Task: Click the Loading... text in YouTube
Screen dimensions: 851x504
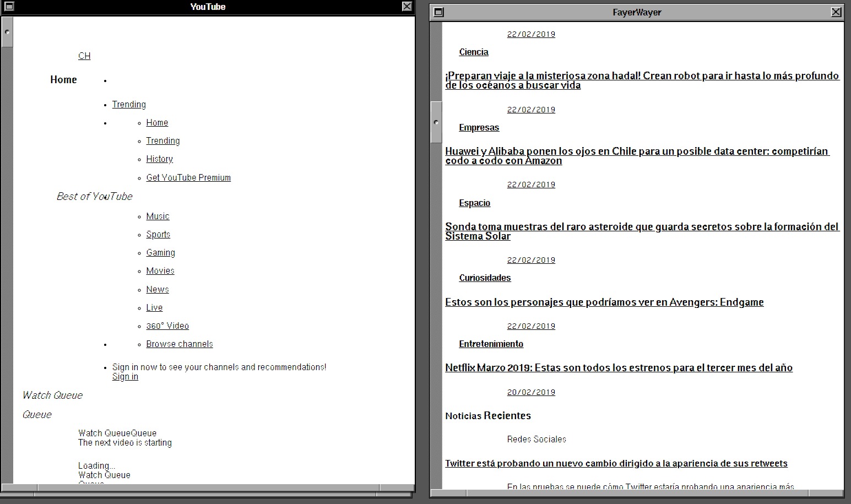Action: [x=96, y=465]
